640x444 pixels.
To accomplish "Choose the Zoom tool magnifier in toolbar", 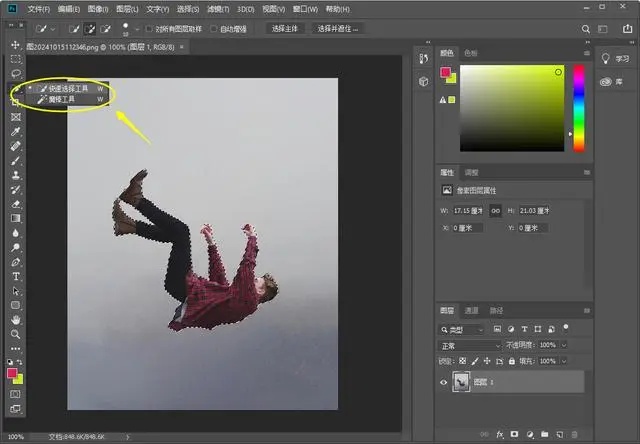I will coord(16,334).
